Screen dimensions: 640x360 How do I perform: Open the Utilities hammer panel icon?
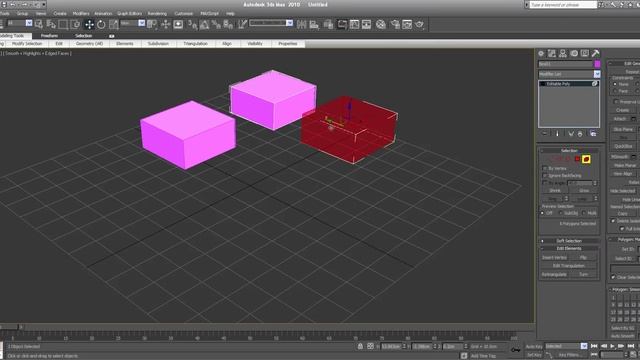596,53
